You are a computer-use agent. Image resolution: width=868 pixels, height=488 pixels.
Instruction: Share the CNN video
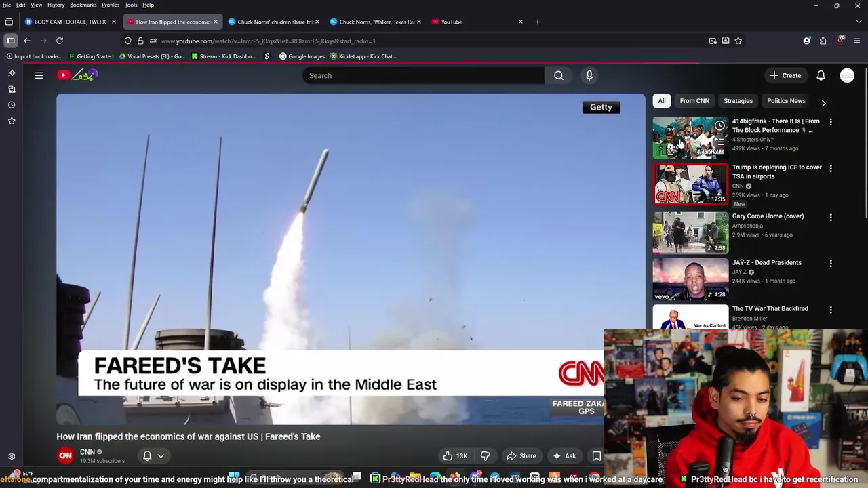coord(521,456)
